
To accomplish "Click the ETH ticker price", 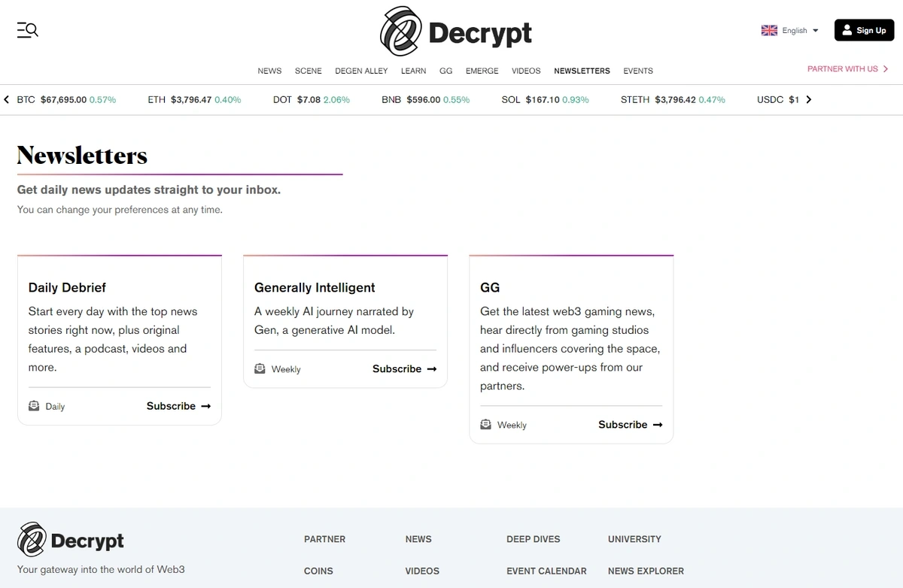I will (191, 99).
